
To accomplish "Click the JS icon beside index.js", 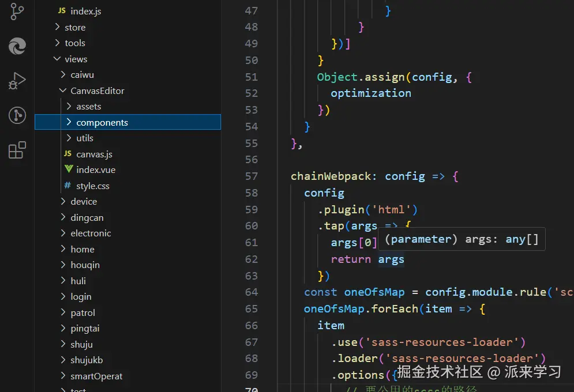I will pos(62,10).
